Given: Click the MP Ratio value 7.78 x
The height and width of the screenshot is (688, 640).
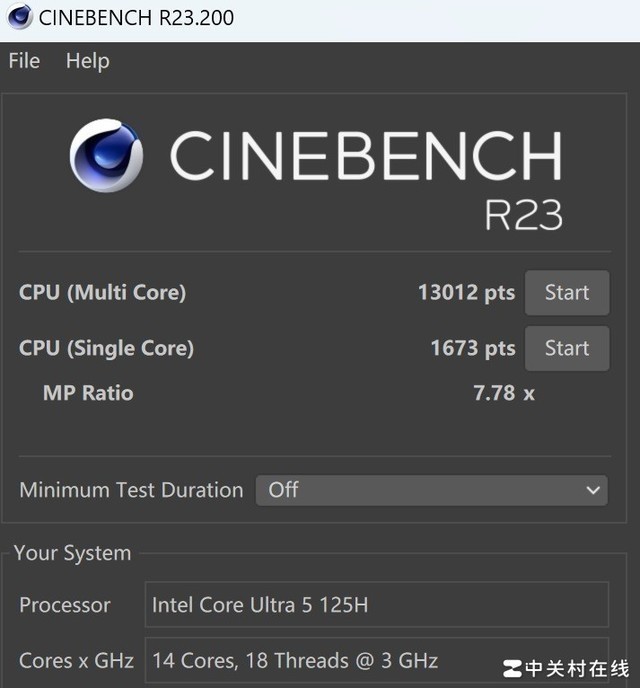Looking at the screenshot, I should click(x=503, y=393).
